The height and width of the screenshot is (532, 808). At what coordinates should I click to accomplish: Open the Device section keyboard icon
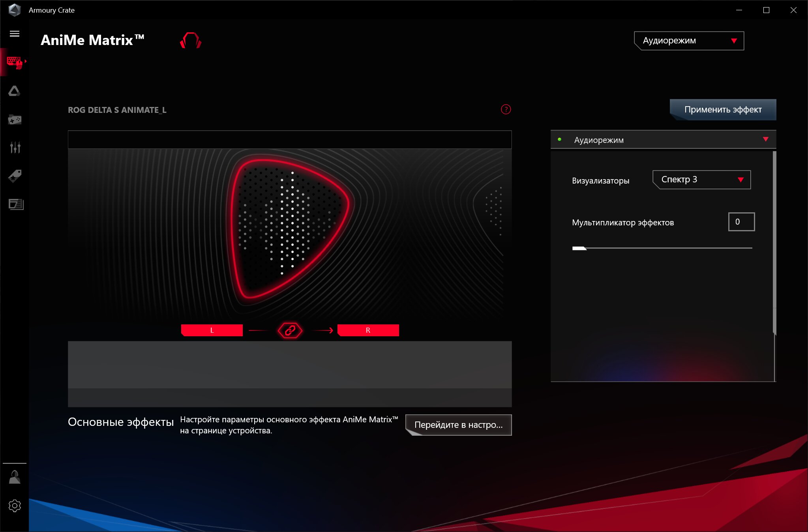point(15,62)
